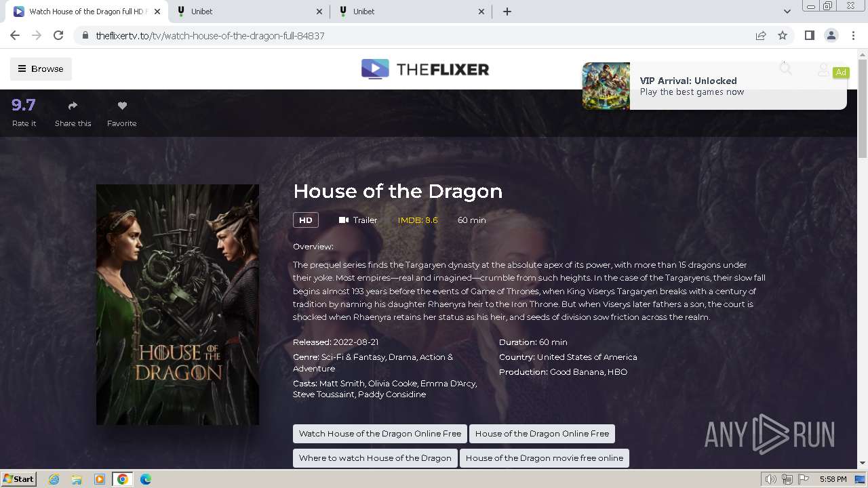Open United States of America country link

(x=587, y=357)
